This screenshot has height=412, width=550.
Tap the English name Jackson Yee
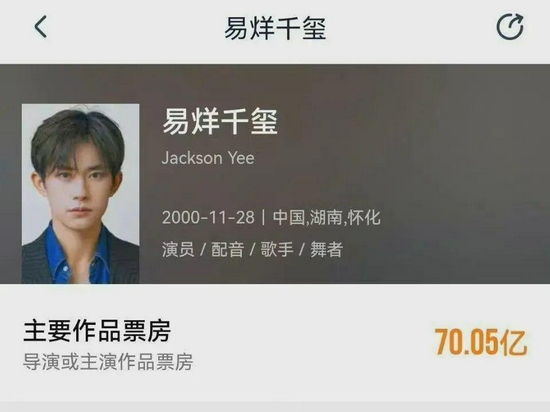point(208,158)
